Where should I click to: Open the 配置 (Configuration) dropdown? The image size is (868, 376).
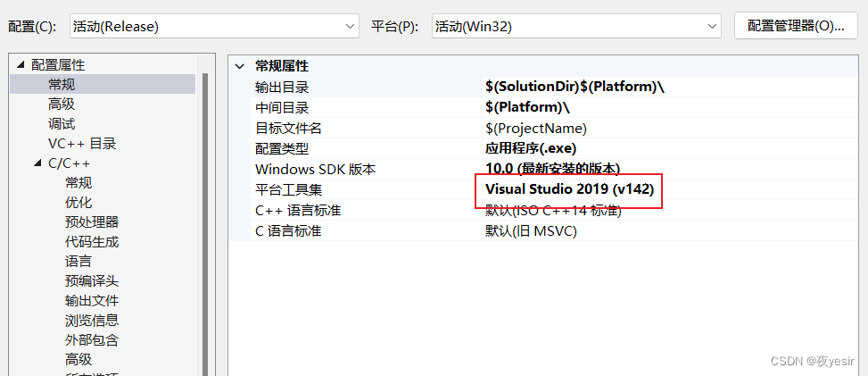point(214,26)
